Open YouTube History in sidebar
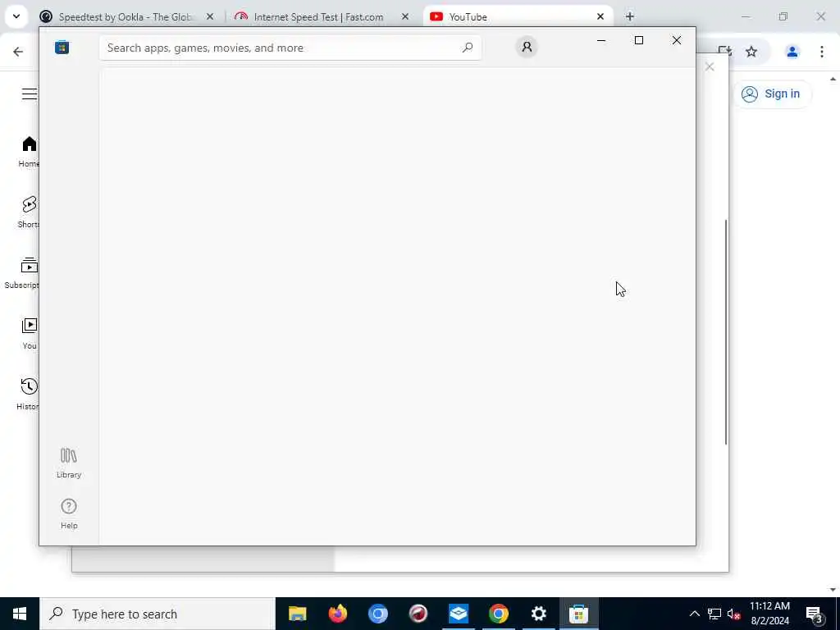This screenshot has height=630, width=840. click(28, 395)
